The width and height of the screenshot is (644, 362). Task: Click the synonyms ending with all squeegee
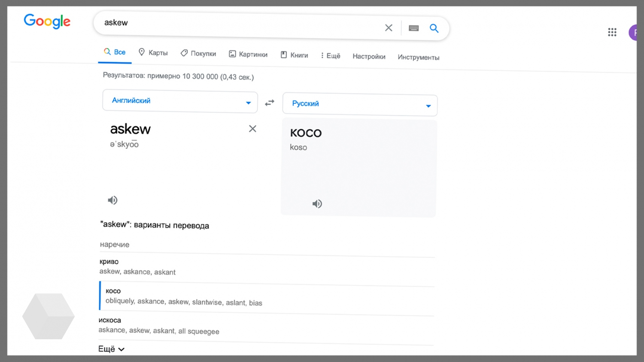coord(159,331)
